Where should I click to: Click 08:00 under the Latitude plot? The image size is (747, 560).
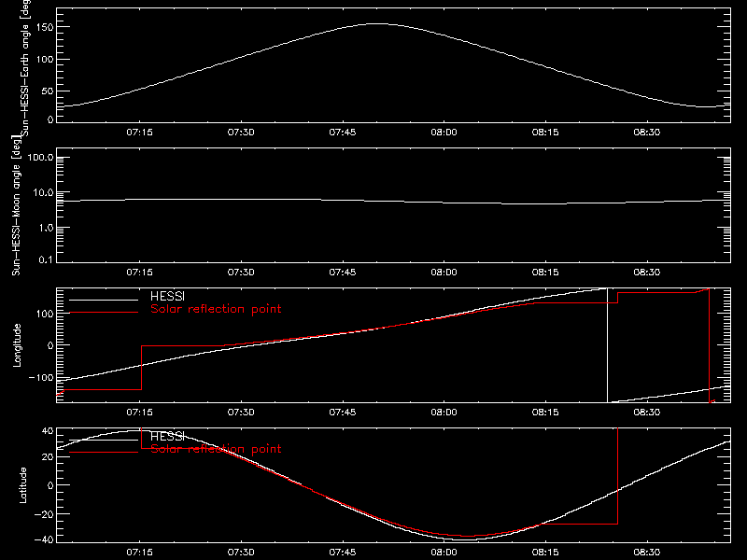[444, 553]
